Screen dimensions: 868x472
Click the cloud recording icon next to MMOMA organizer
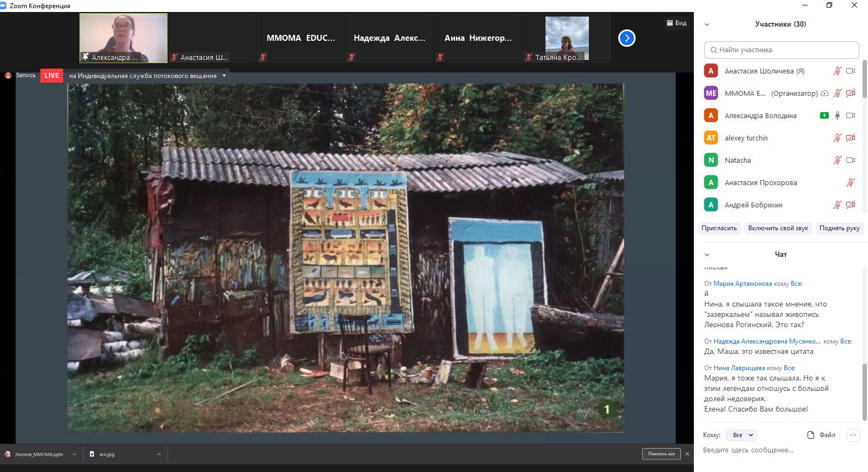(824, 93)
